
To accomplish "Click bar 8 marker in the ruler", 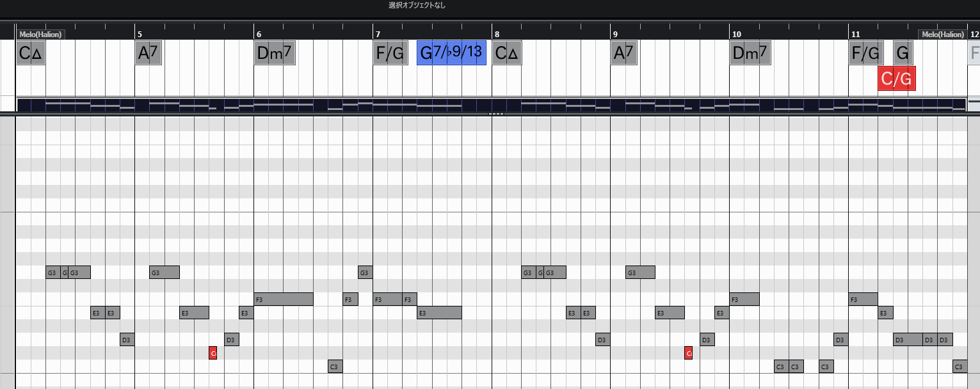I will pyautogui.click(x=496, y=34).
